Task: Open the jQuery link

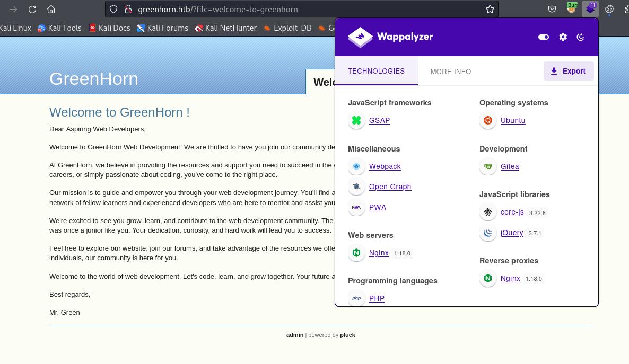Action: [x=512, y=233]
